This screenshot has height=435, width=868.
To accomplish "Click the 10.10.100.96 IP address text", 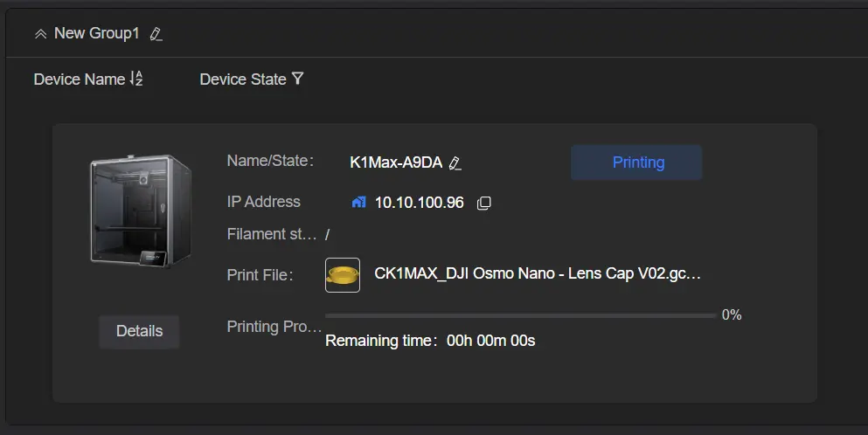I will [419, 203].
